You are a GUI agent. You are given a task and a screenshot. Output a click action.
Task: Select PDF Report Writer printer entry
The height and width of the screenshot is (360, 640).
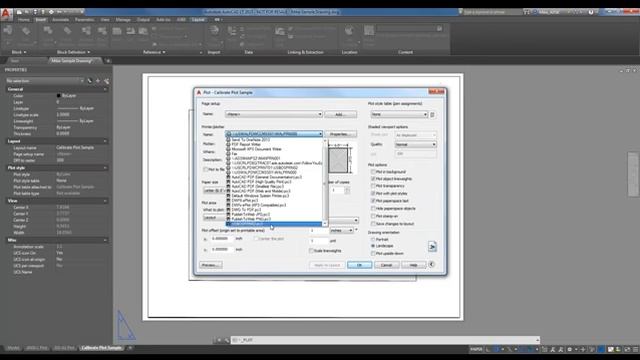[x=247, y=144]
